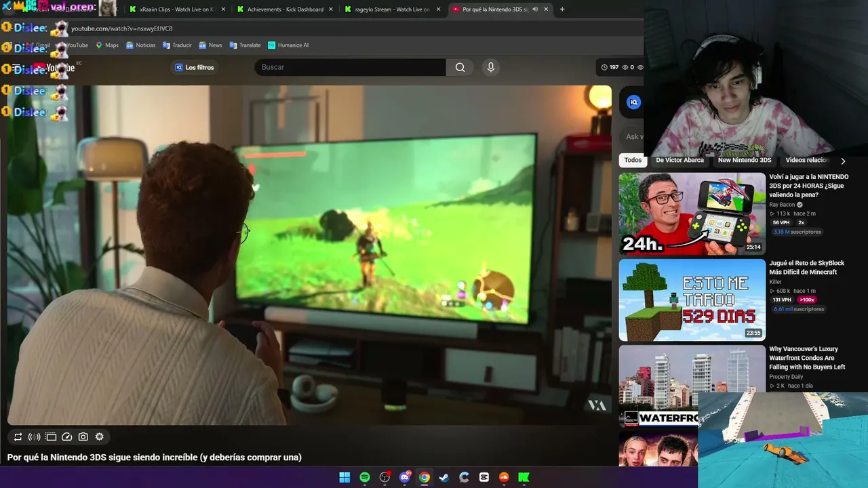The image size is (868, 488).
Task: Open Spotify from the taskbar
Action: 365,477
